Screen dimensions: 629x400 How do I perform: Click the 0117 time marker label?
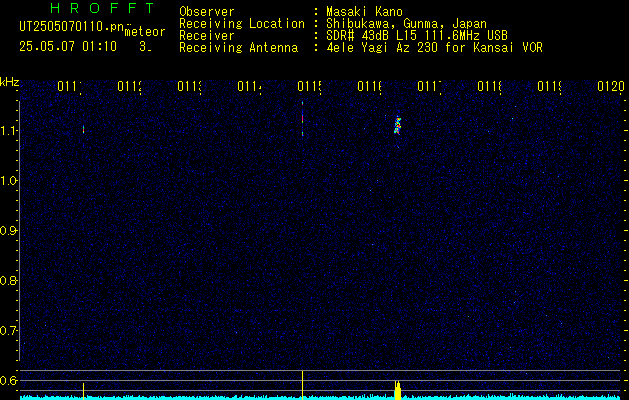point(430,86)
